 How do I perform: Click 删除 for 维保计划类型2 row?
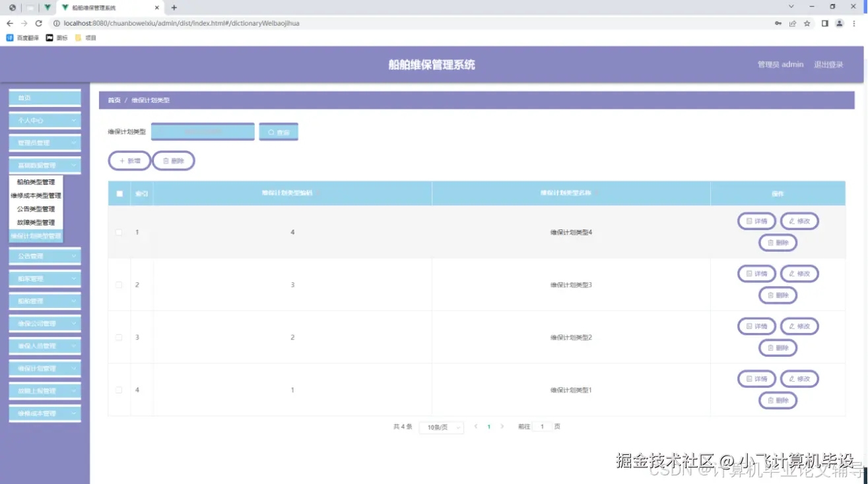(x=778, y=348)
